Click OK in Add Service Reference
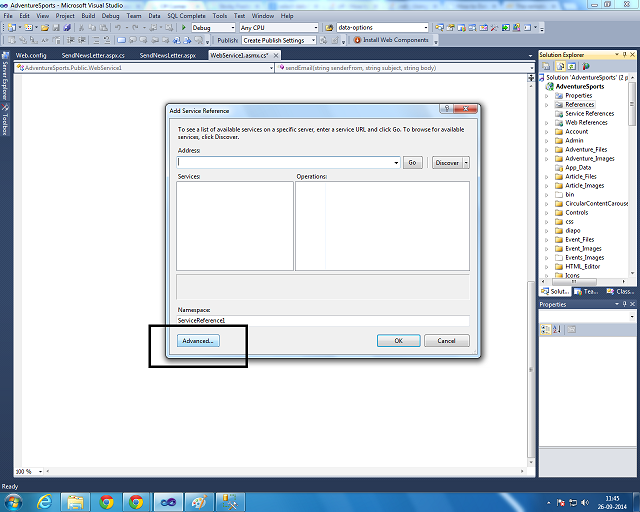This screenshot has height=512, width=640. pyautogui.click(x=398, y=341)
